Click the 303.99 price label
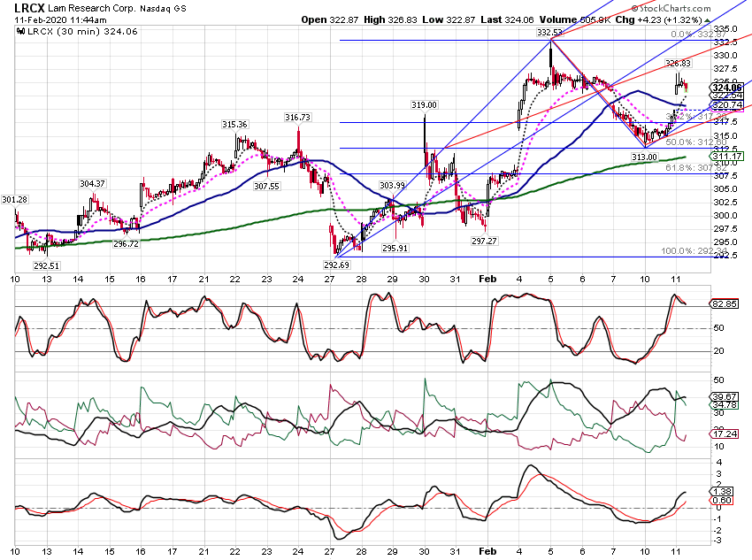The image size is (752, 560). (392, 186)
